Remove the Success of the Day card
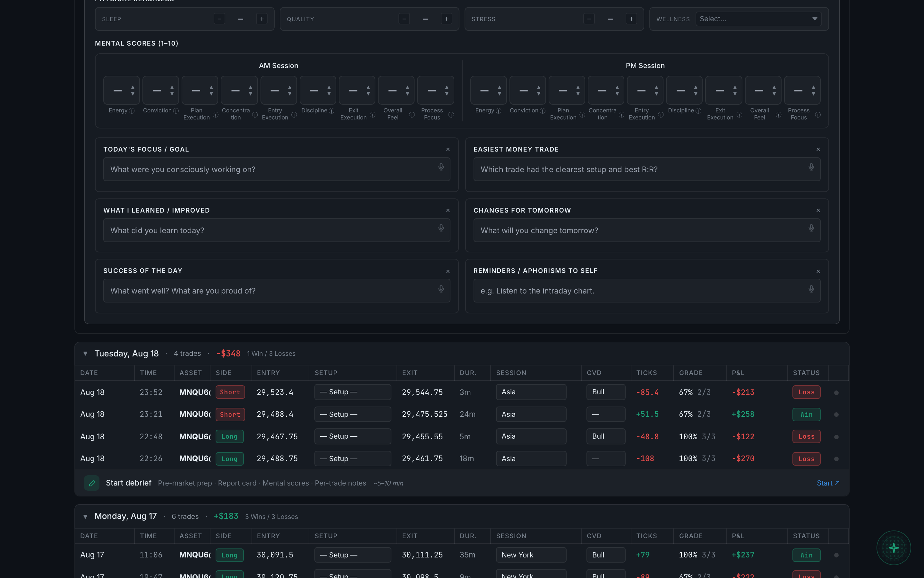 pos(448,271)
